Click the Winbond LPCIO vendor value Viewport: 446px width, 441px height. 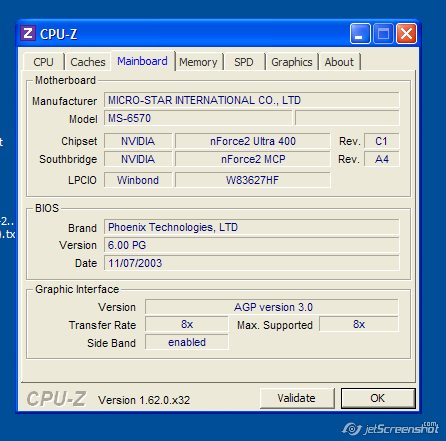(138, 180)
